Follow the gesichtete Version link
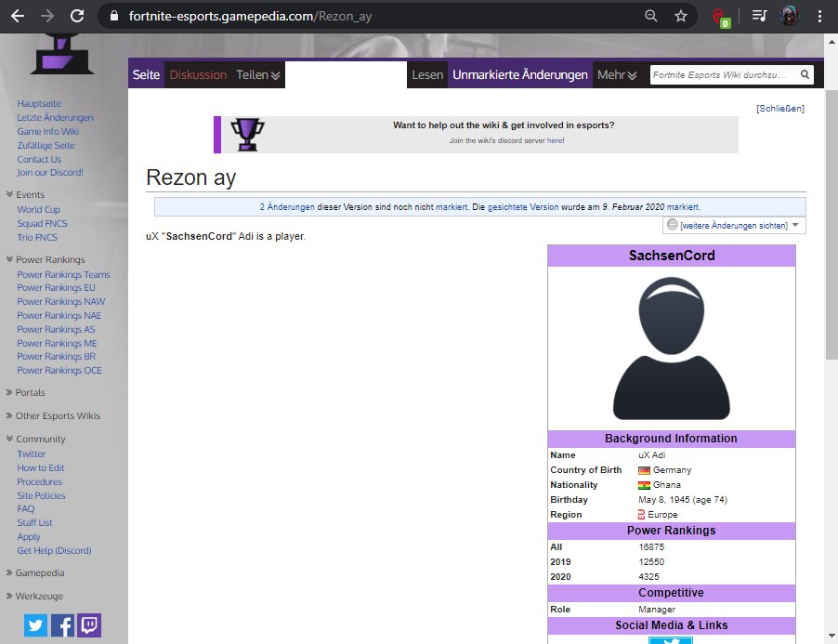 click(x=523, y=207)
